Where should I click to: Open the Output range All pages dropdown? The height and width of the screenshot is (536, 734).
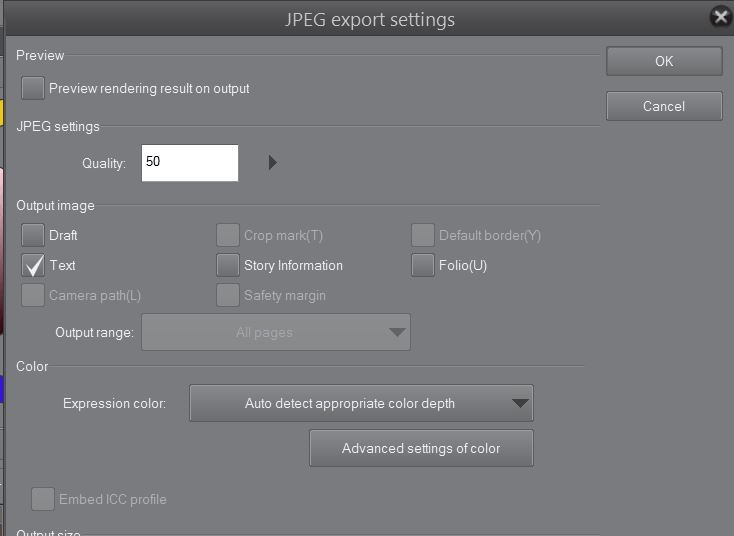[265, 333]
